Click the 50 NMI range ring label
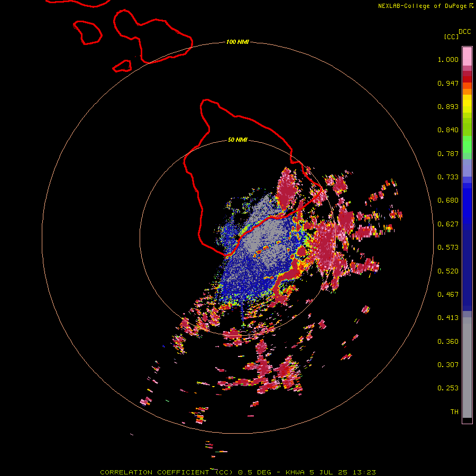Viewport: 476px width, 476px height. coord(237,140)
